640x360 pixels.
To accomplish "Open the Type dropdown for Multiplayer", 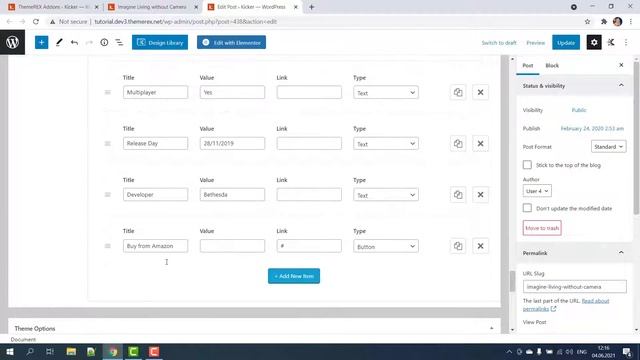I will pos(386,93).
